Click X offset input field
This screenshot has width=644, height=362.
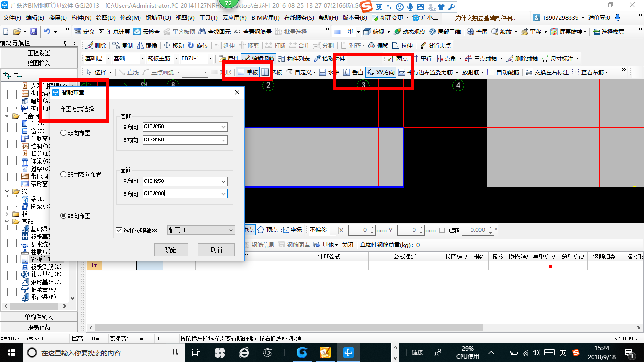pyautogui.click(x=361, y=230)
